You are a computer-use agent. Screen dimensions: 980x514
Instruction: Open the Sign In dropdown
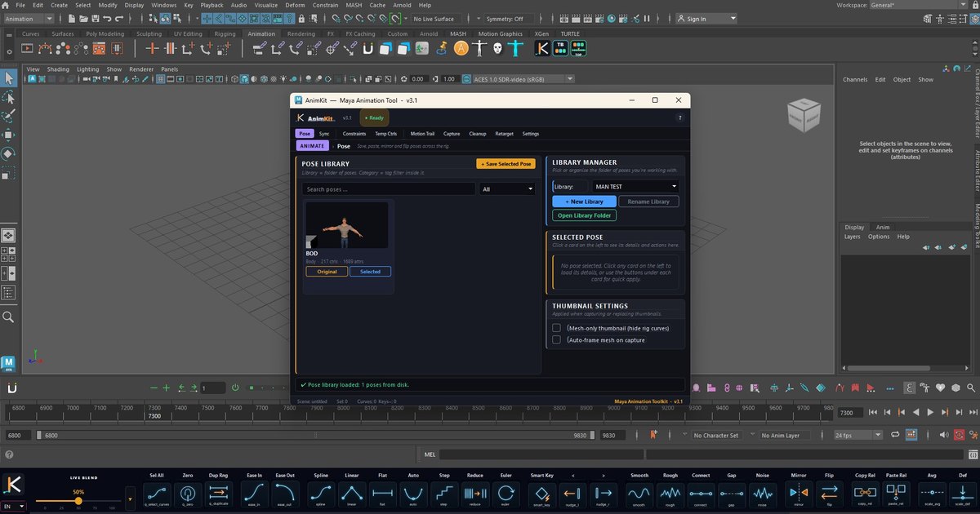click(706, 18)
